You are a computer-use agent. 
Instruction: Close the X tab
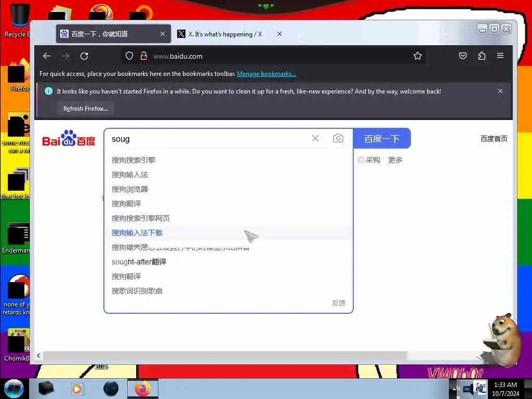pos(279,34)
